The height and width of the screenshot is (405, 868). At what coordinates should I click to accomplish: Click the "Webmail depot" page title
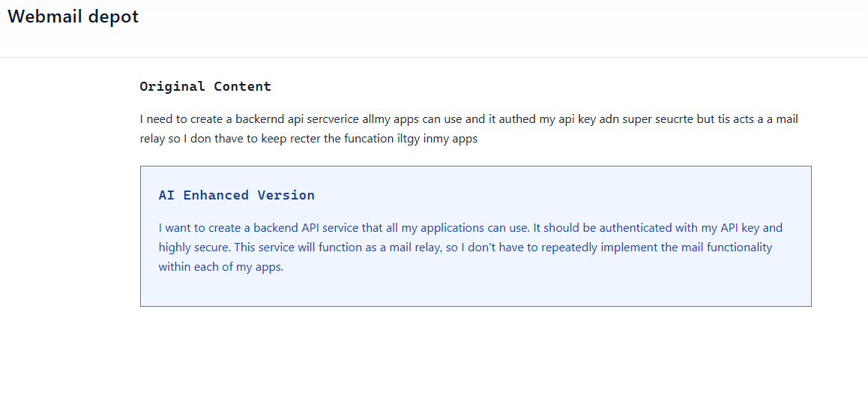(x=73, y=16)
